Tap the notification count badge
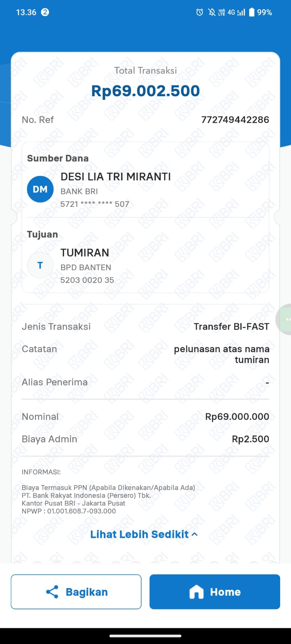This screenshot has width=291, height=644. (45, 12)
